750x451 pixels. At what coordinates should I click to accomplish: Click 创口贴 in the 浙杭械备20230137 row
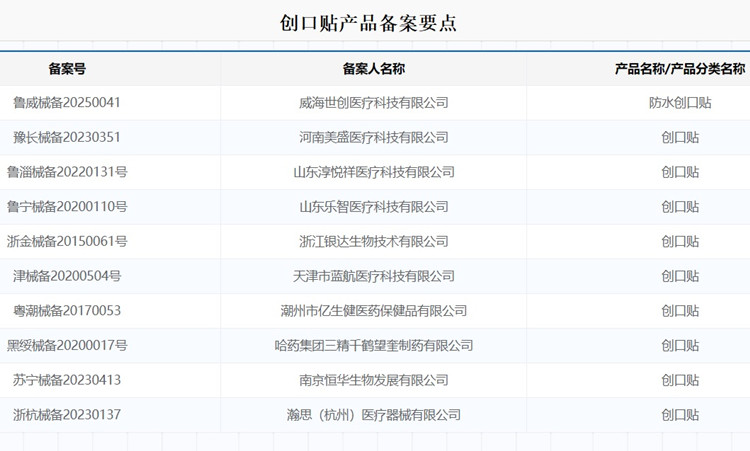(680, 415)
